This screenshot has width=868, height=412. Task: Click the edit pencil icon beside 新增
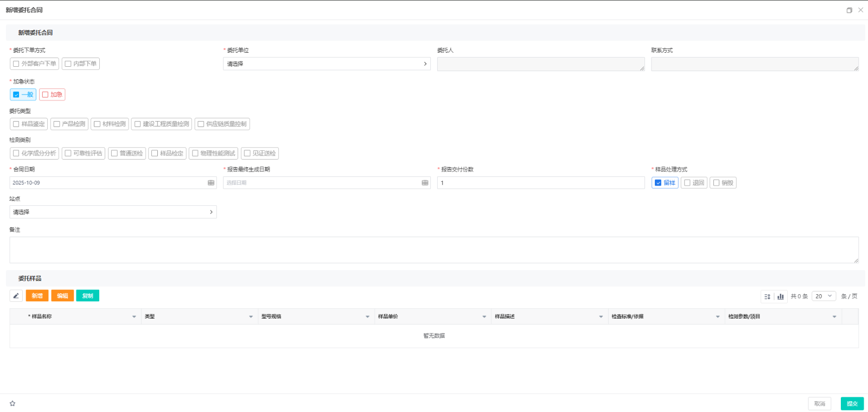pyautogui.click(x=16, y=296)
